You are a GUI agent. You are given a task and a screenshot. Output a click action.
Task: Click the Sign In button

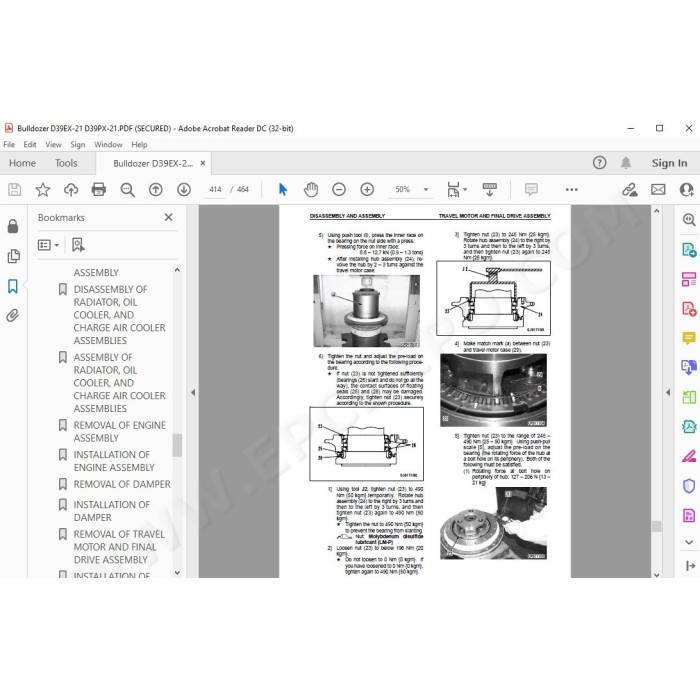(669, 163)
